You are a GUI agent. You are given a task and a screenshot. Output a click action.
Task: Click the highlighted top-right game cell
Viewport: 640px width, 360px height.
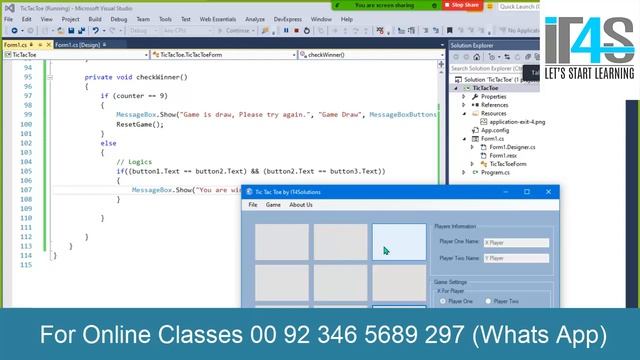click(x=399, y=242)
